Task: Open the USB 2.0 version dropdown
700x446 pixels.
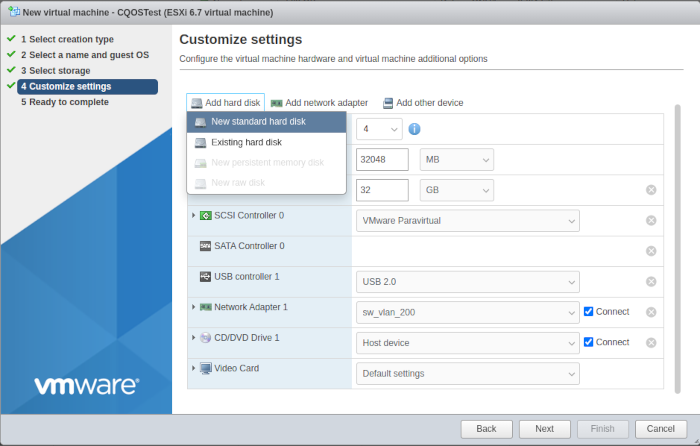Action: pyautogui.click(x=467, y=282)
